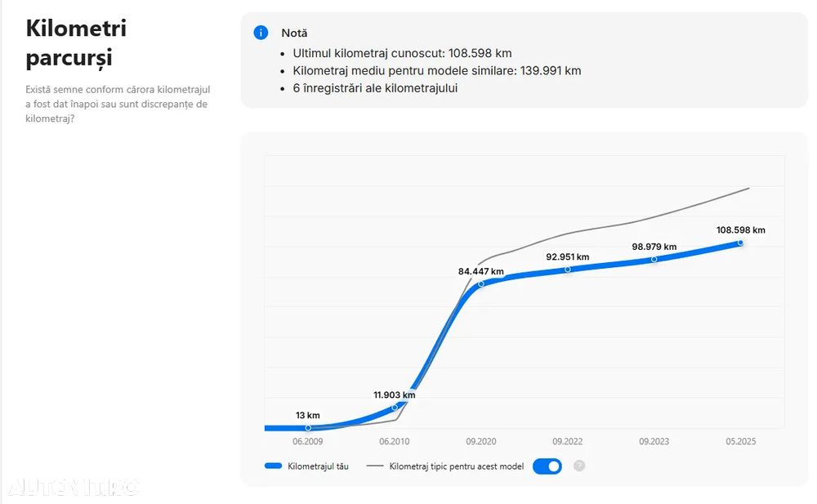
Task: Pick the 92.951 km data point
Action: (568, 269)
